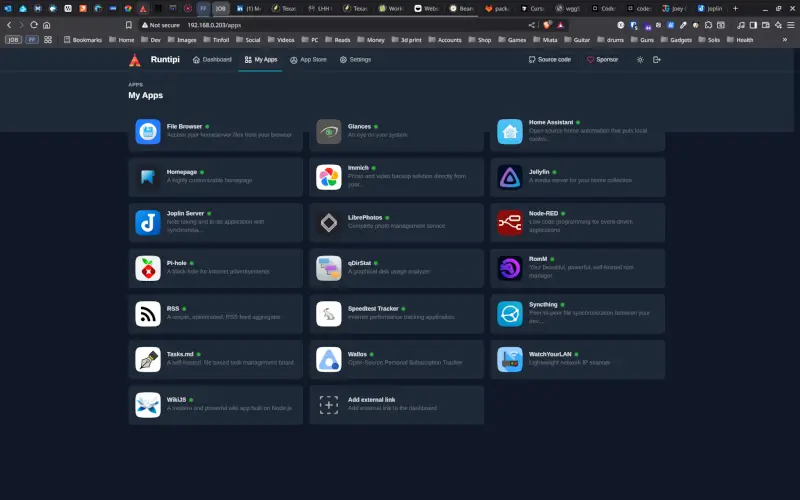Click the Not secure warning badge
The width and height of the screenshot is (800, 500).
point(161,25)
